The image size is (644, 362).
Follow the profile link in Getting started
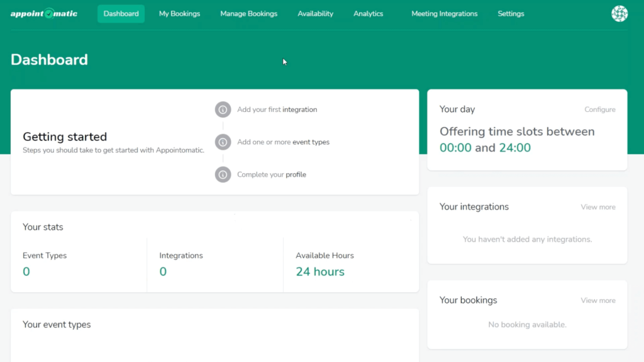tap(296, 175)
